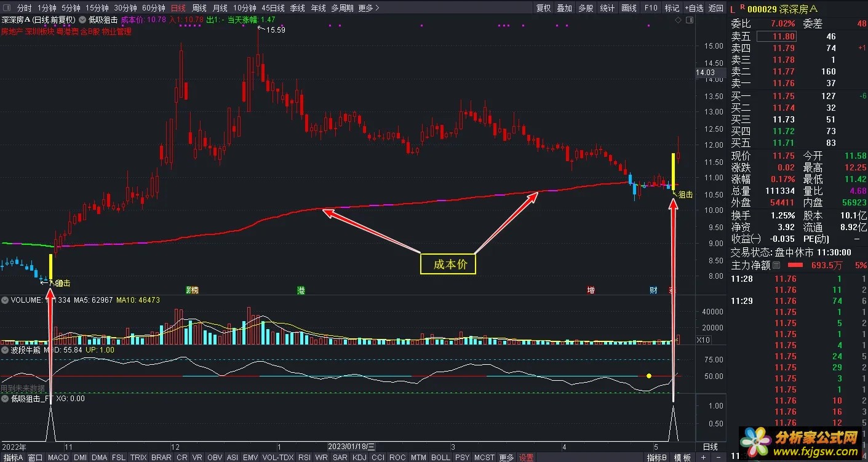Switch to the 分时 period tab
The width and height of the screenshot is (868, 462).
tap(24, 8)
